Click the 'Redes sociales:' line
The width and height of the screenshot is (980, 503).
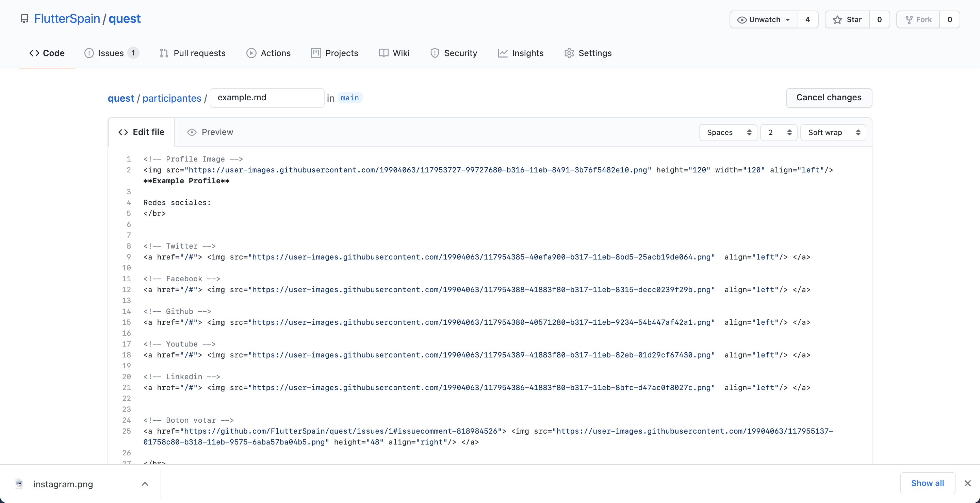tap(177, 203)
